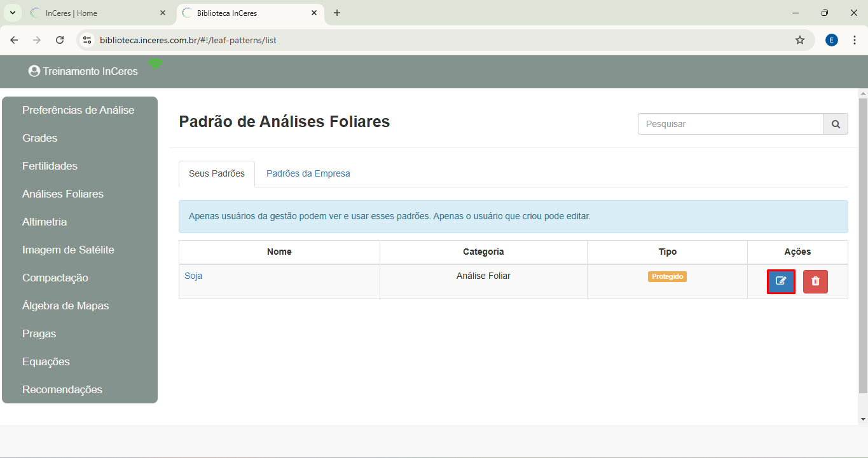Select the Biblioteca InCeres browser tab
868x458 pixels.
coord(250,13)
